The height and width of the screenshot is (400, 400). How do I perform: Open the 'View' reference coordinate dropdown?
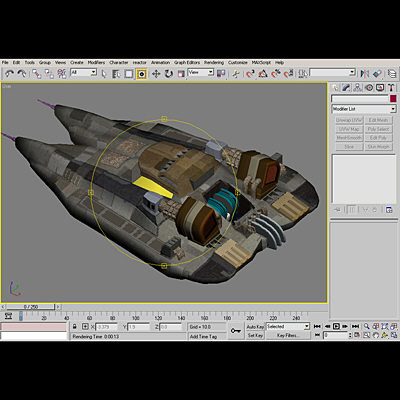(x=201, y=72)
